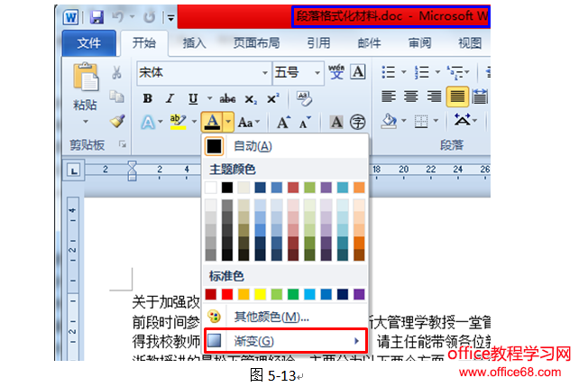Apply font color with the underlined A

(213, 122)
